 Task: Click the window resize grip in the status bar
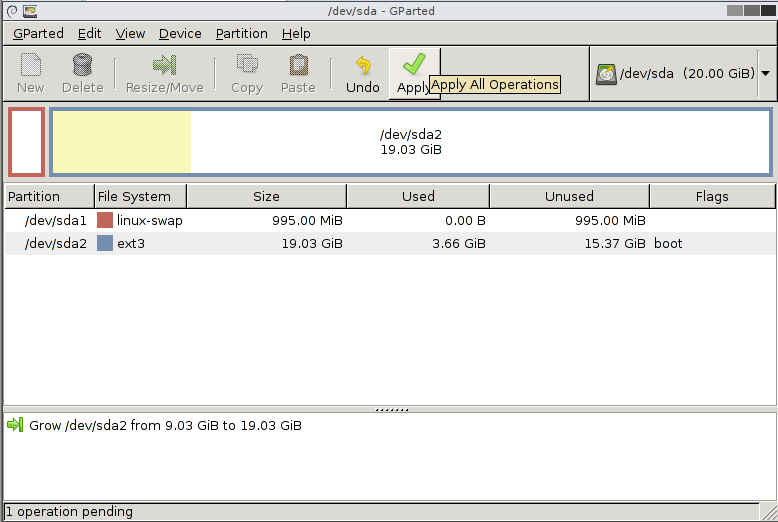(769, 512)
